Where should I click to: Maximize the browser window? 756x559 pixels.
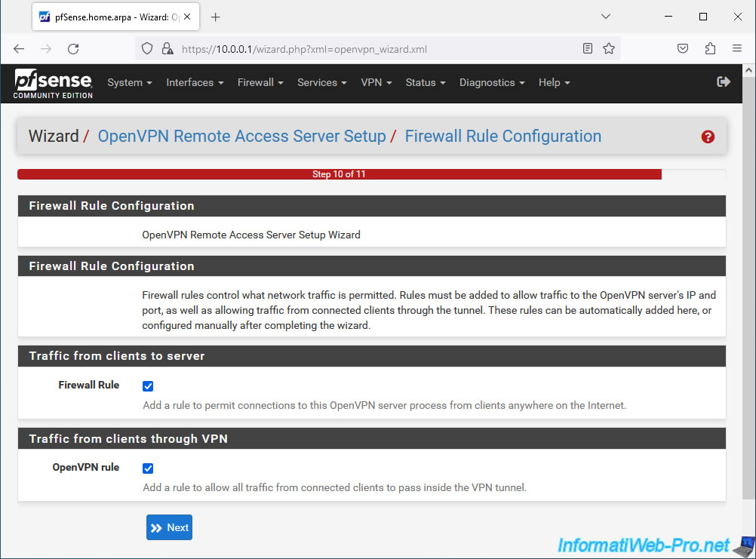tap(703, 17)
